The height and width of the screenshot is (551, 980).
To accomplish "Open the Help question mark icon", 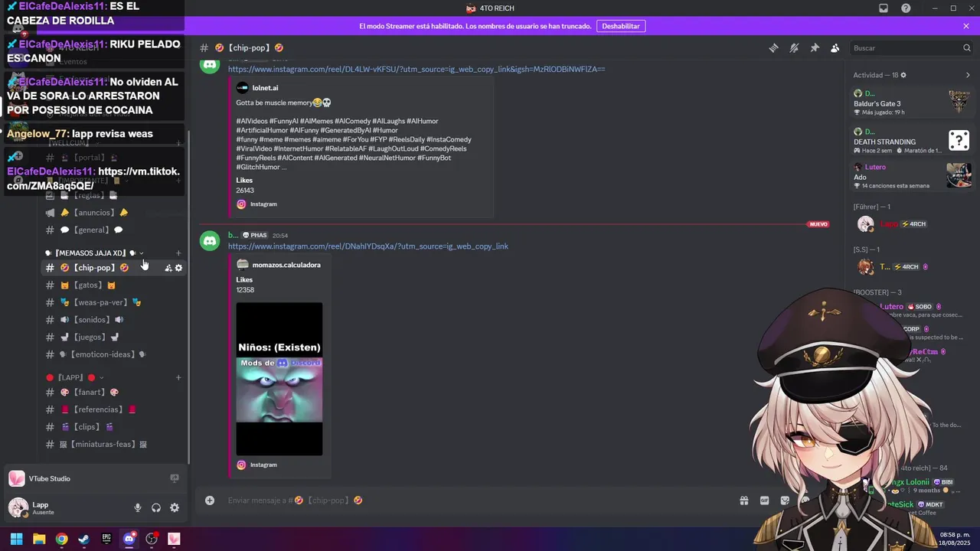I will pos(906,8).
